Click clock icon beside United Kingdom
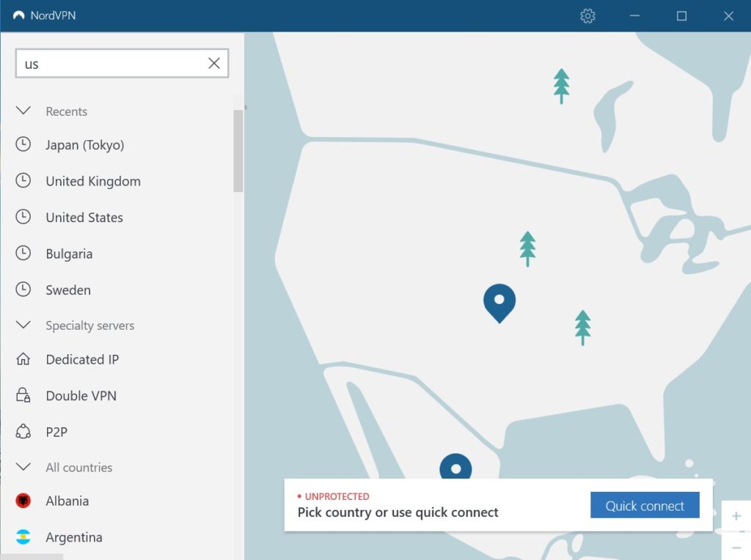 click(x=23, y=180)
